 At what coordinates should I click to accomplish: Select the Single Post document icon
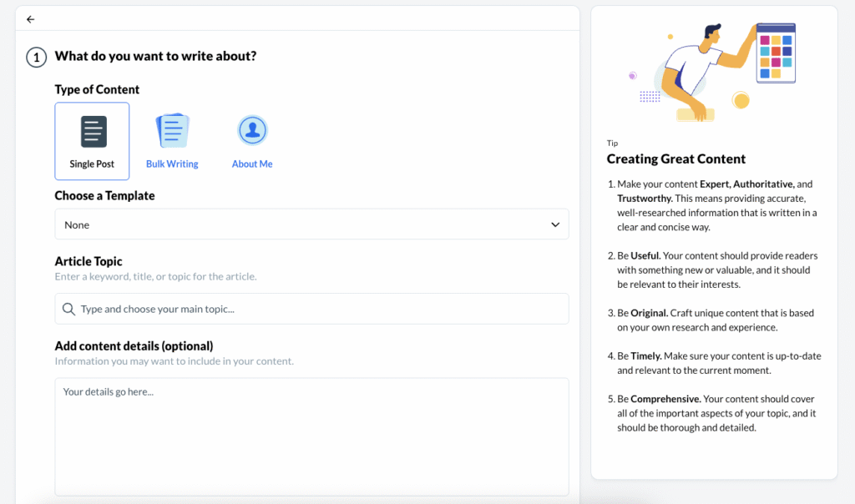point(94,132)
